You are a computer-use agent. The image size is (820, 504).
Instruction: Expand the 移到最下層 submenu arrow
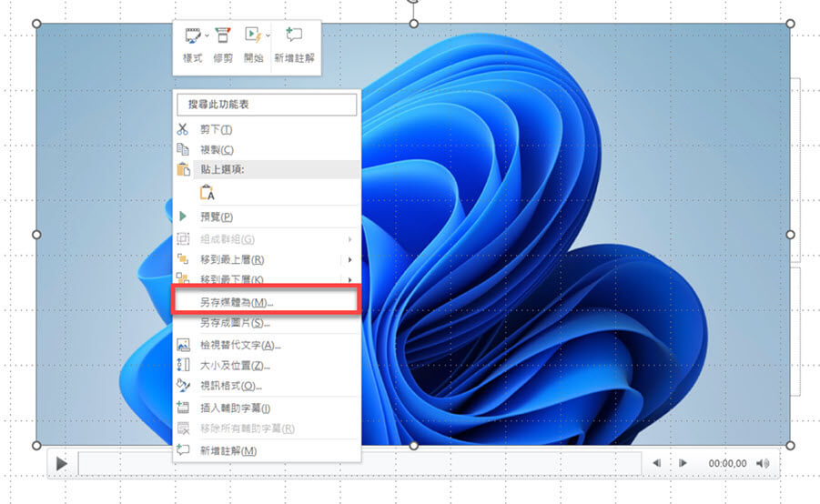pyautogui.click(x=349, y=279)
